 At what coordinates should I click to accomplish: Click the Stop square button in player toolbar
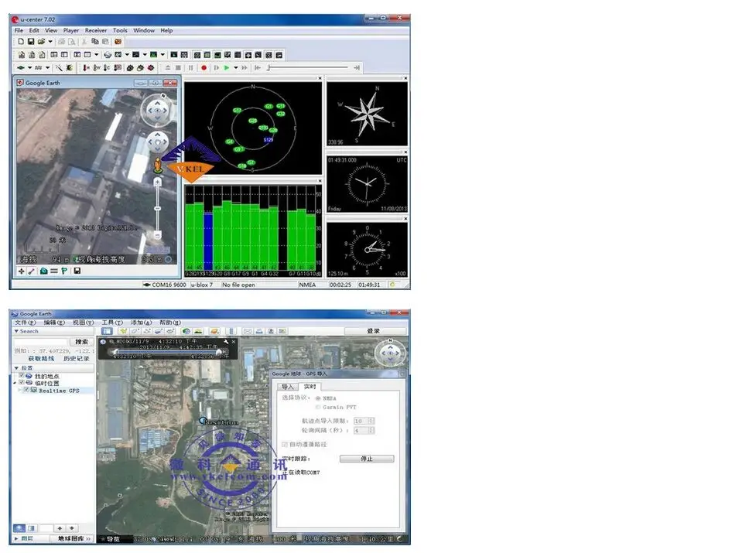tap(179, 68)
